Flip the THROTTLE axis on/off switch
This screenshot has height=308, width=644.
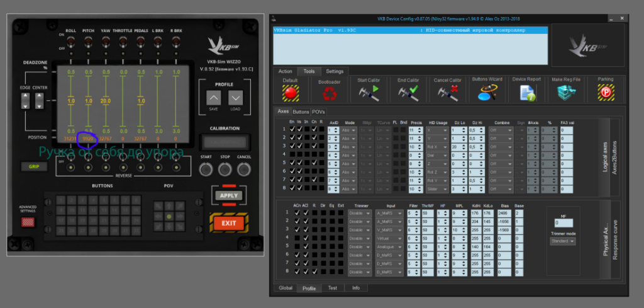click(x=123, y=41)
